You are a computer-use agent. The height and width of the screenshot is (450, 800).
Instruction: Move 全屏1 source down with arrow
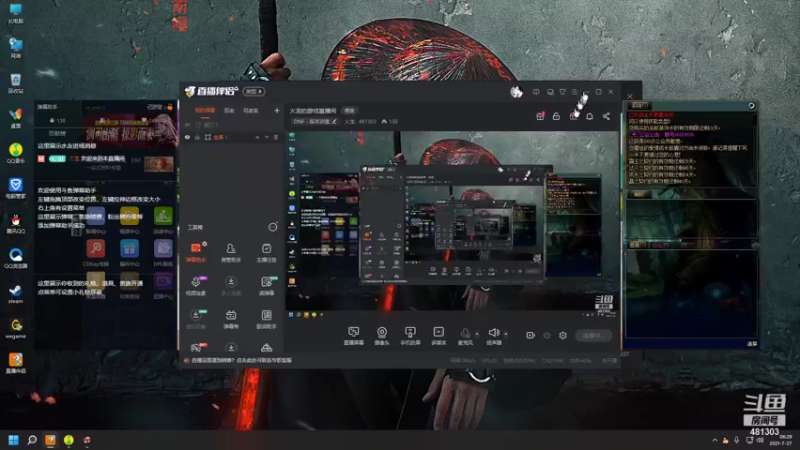[x=266, y=137]
